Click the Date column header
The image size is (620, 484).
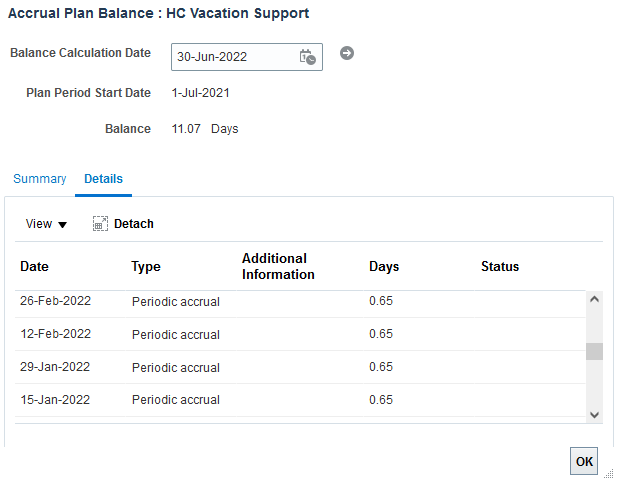34,267
